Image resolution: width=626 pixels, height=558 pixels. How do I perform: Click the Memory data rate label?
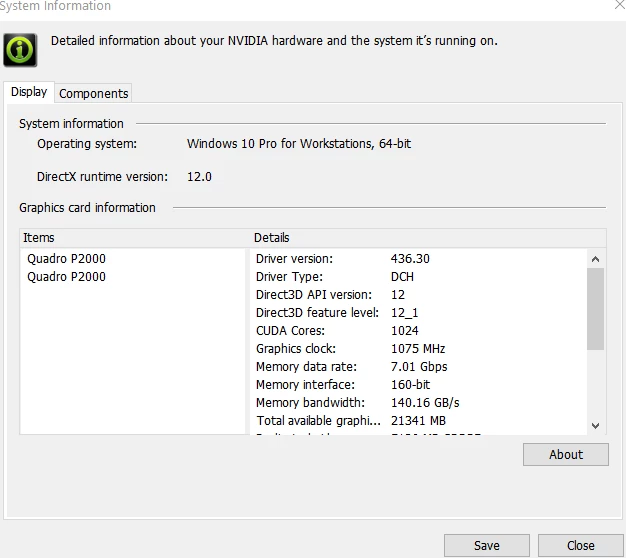(x=306, y=366)
